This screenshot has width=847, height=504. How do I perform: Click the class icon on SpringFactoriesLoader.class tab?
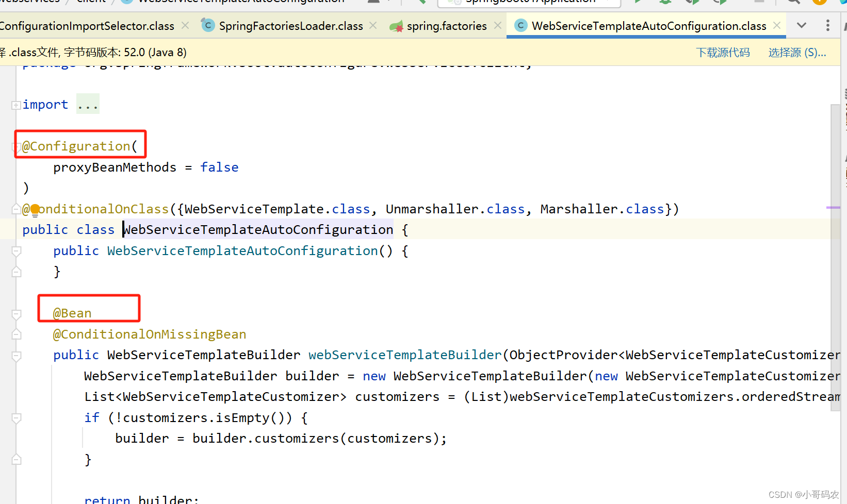point(207,25)
